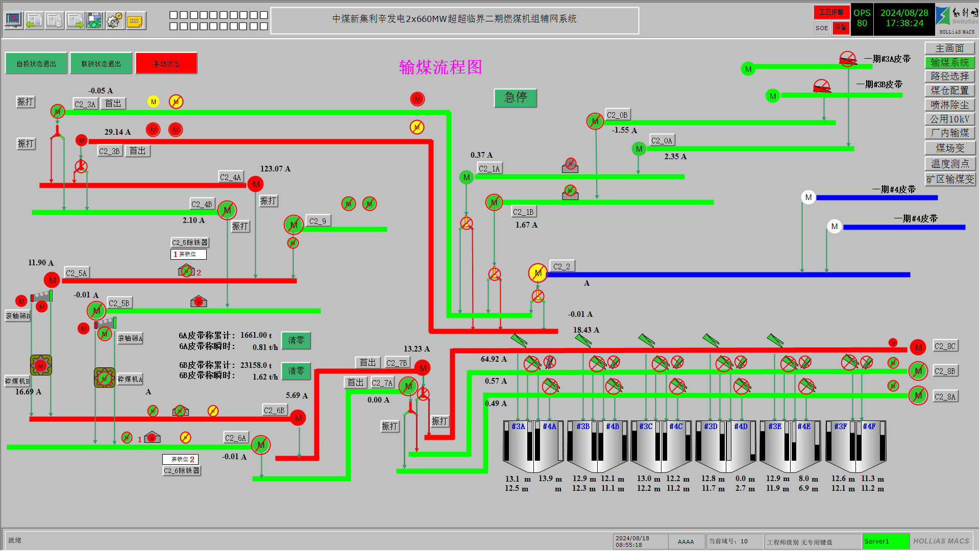Click the yellow note toolbar icon
980x551 pixels.
(x=135, y=21)
